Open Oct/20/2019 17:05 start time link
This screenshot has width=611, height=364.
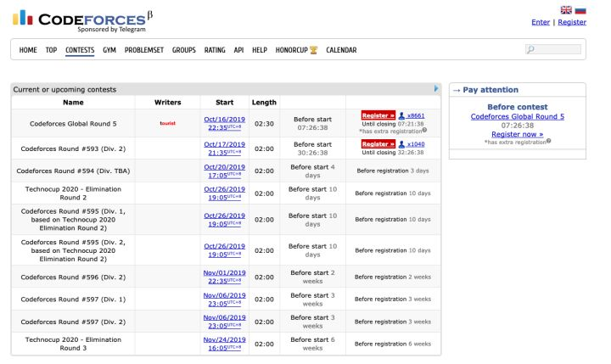coord(224,171)
